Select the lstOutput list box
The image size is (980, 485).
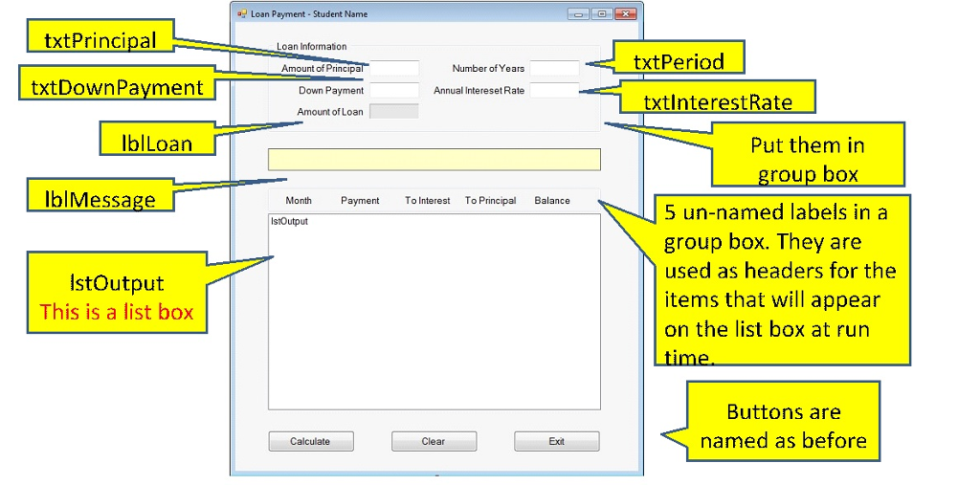[434, 312]
